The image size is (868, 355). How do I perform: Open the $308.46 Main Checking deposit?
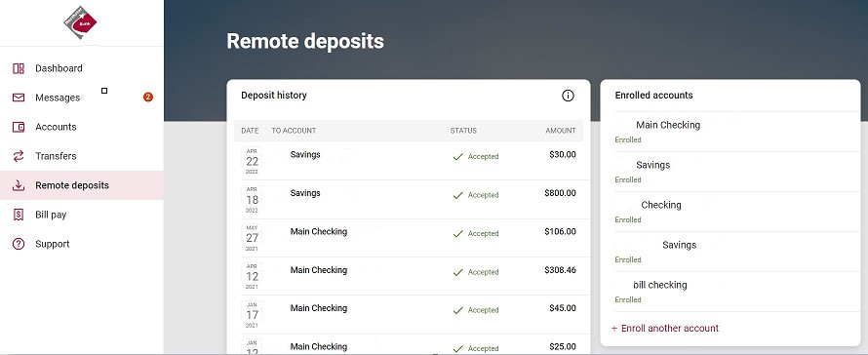point(409,276)
